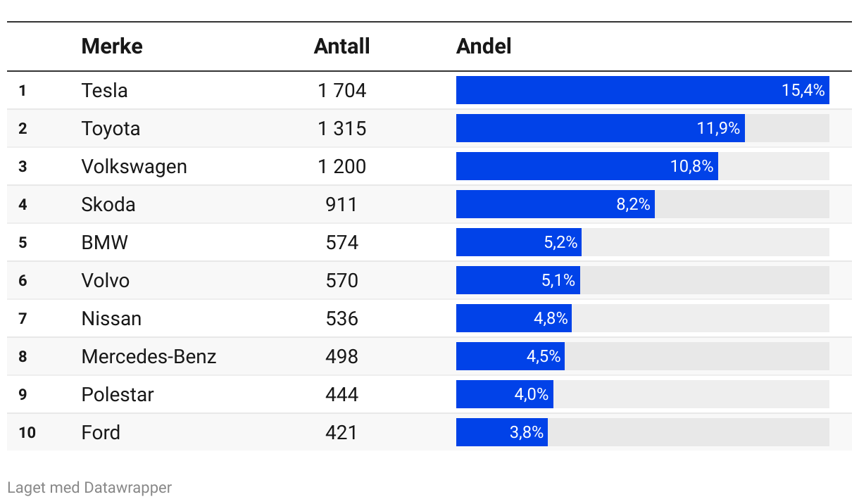Click Ford's 3,8% share bar
Screen dimensions: 859x504
pyautogui.click(x=502, y=432)
